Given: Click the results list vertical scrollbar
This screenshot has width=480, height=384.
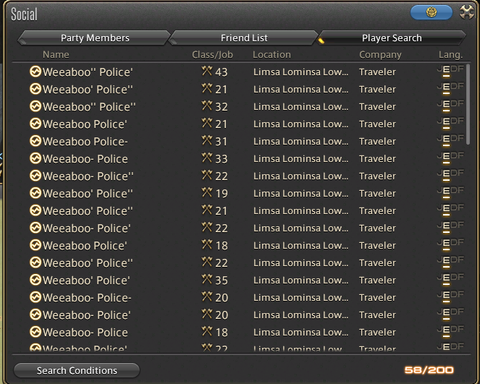Looking at the screenshot, I should [x=468, y=104].
